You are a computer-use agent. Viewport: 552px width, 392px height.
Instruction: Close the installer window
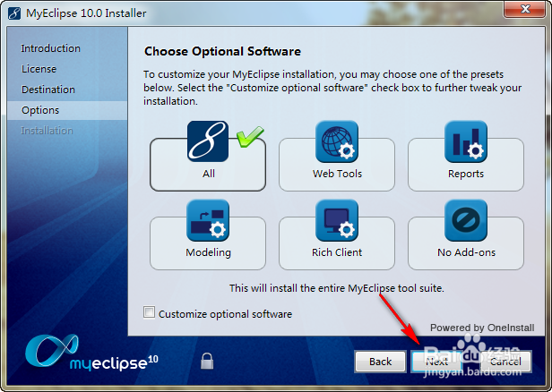pyautogui.click(x=525, y=9)
